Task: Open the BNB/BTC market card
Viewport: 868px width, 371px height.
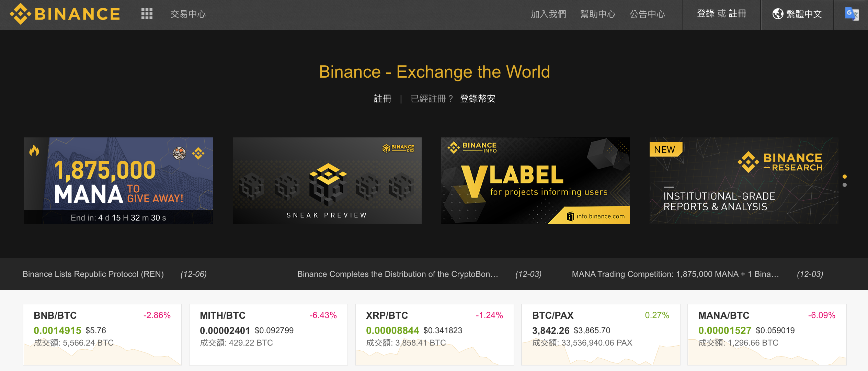Action: click(102, 334)
